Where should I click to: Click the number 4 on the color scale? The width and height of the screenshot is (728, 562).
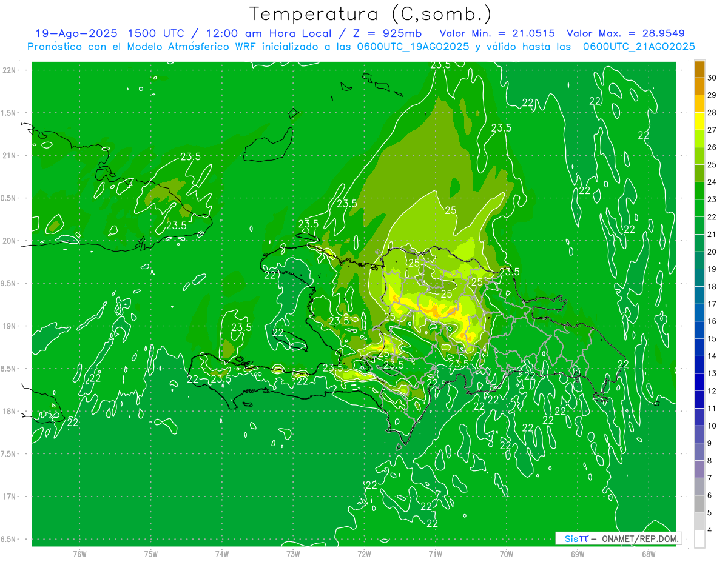coord(710,530)
